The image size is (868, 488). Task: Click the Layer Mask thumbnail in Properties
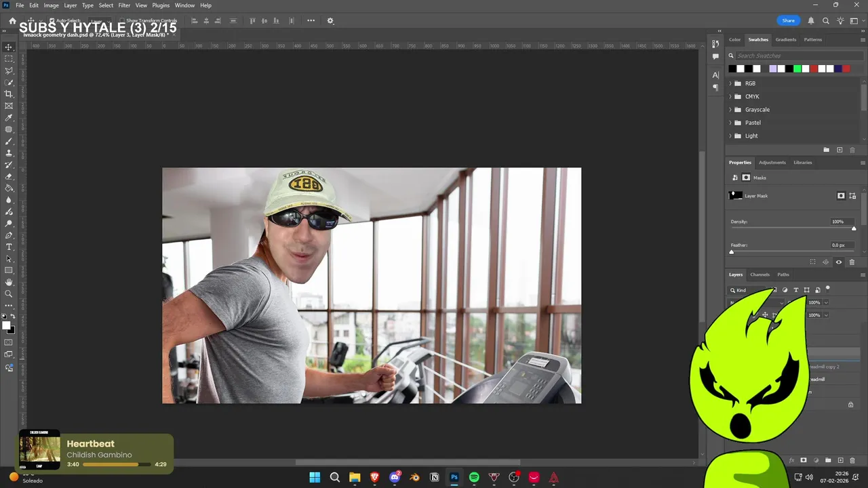(x=735, y=196)
